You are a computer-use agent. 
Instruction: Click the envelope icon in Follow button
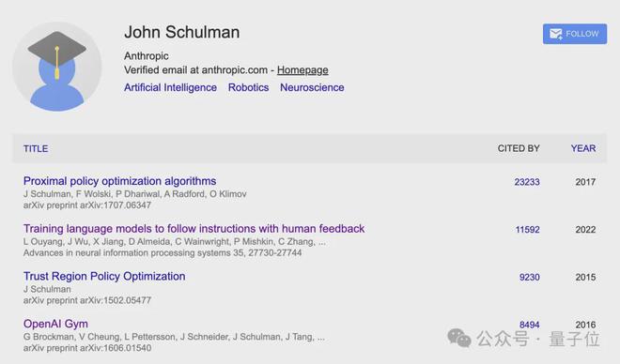556,34
